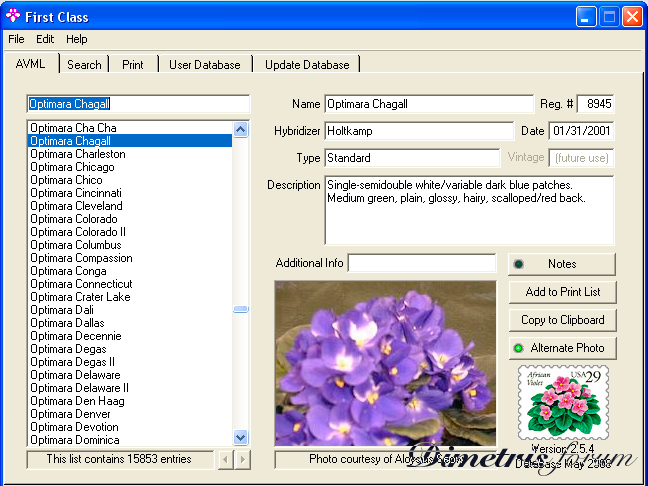The image size is (648, 486).
Task: Click the violet flower photo
Action: [x=385, y=362]
